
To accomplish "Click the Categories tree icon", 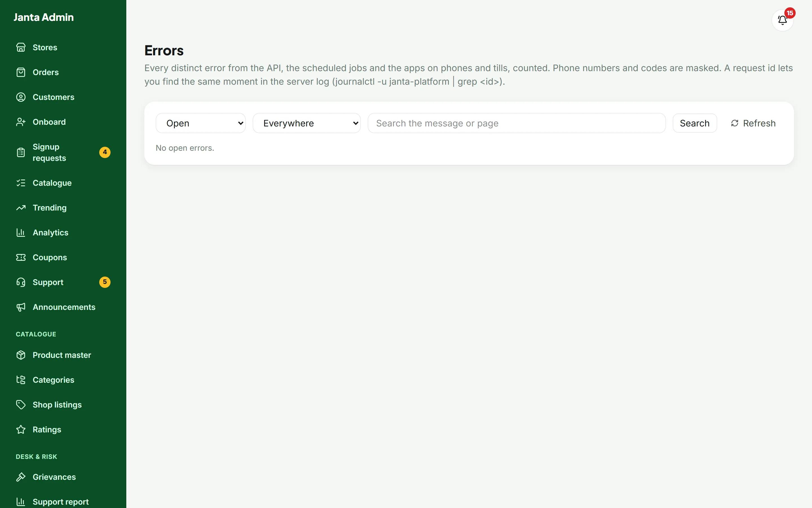I will pos(21,380).
